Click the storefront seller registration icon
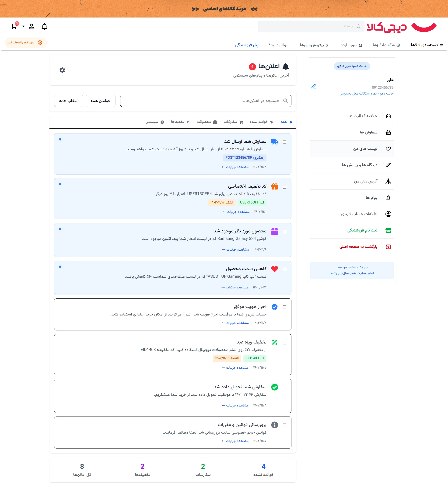 (388, 230)
